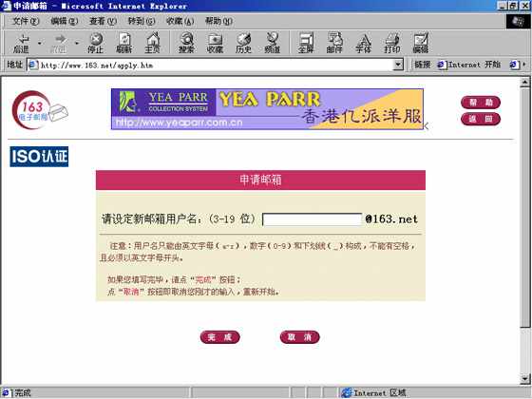The image size is (532, 399).
Task: Click the 完成 submit button
Action: click(x=220, y=337)
